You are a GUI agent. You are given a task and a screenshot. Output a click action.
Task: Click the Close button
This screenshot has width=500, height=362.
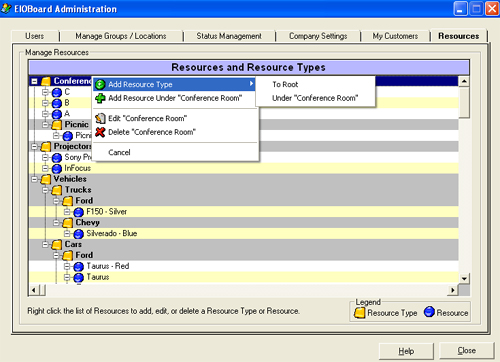tap(467, 350)
